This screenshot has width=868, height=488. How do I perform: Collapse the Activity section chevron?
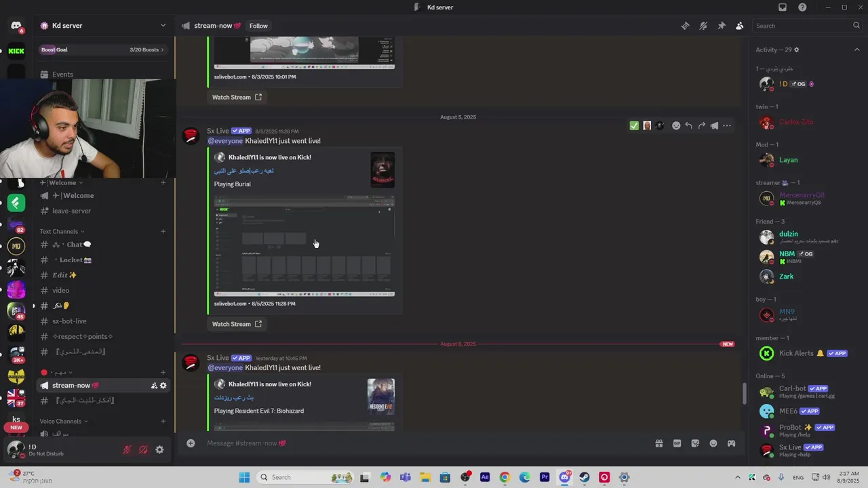tap(856, 49)
